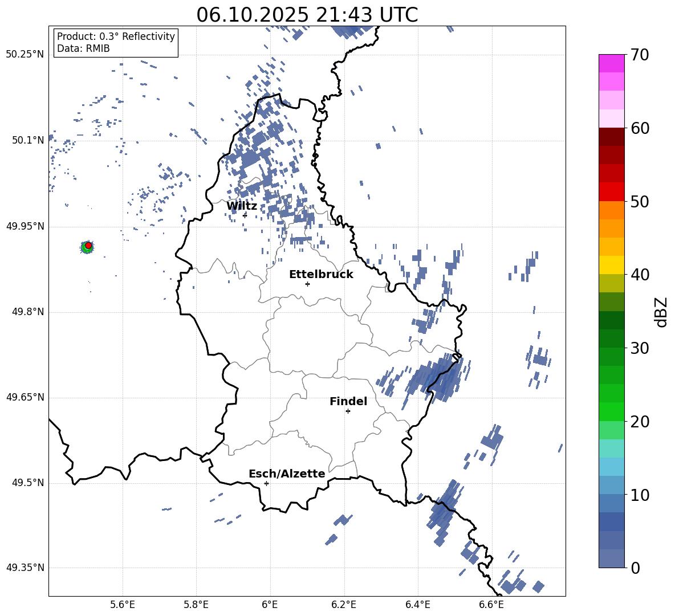Click the Wiltz station cross marker
This screenshot has height=616, width=675.
coord(245,215)
